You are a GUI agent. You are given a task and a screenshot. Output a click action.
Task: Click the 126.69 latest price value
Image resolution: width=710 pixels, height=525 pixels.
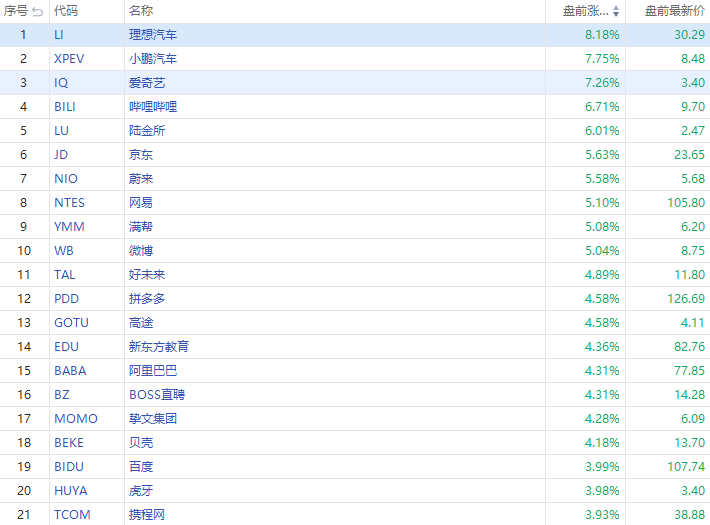pos(686,299)
